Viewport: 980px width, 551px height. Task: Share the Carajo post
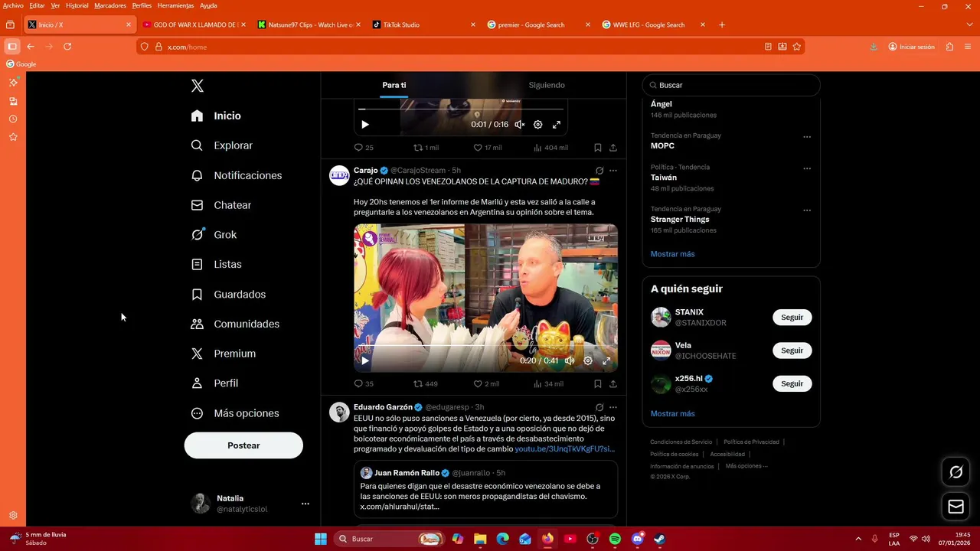(612, 384)
